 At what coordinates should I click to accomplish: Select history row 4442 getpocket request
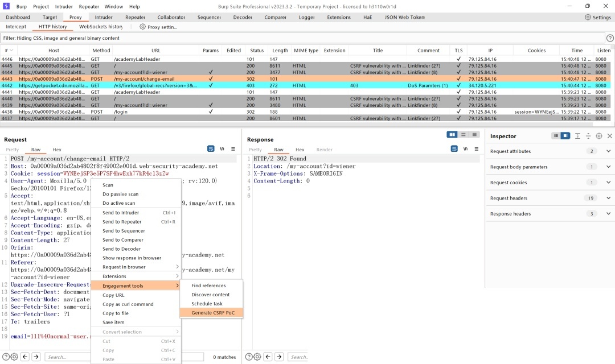pos(306,85)
